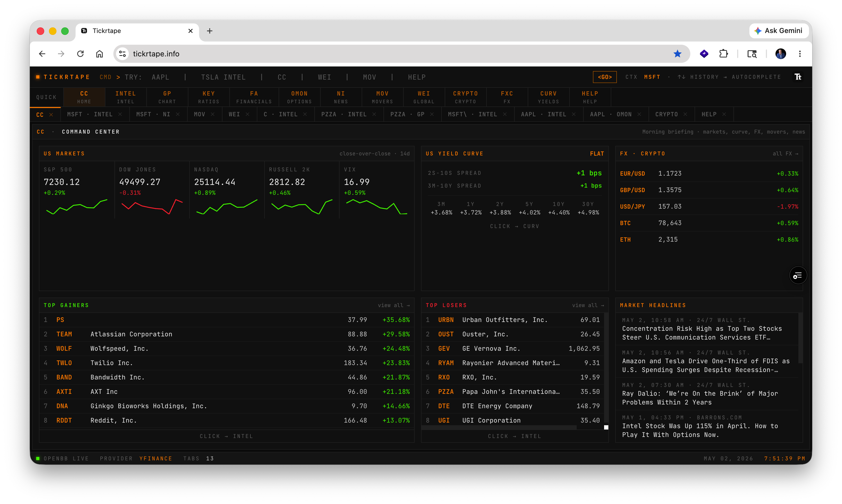Reload the Tickrtape page
842x504 pixels.
coord(80,54)
